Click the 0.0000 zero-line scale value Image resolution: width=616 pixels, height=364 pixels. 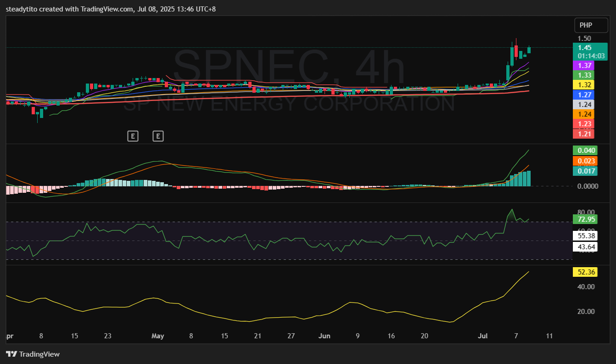[x=588, y=186]
